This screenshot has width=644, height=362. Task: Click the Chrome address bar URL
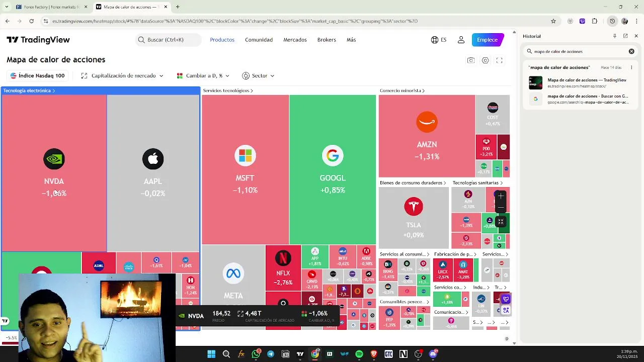[235, 21]
